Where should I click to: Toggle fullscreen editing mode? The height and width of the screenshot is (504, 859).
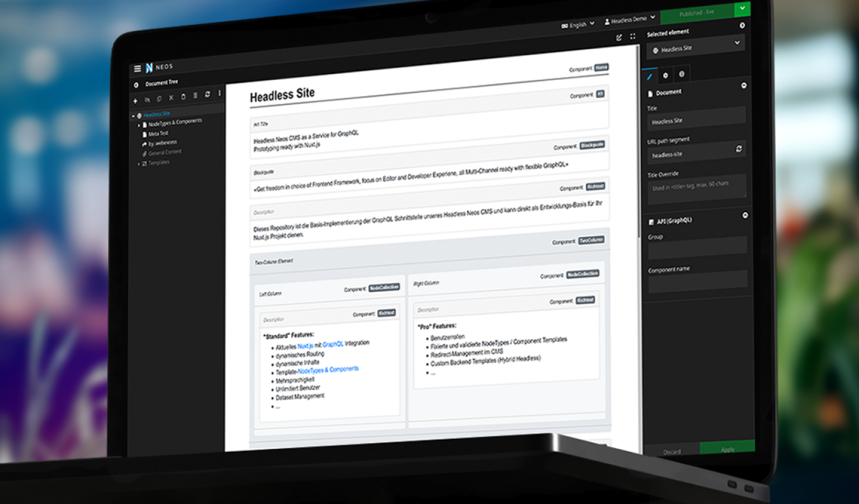click(632, 37)
